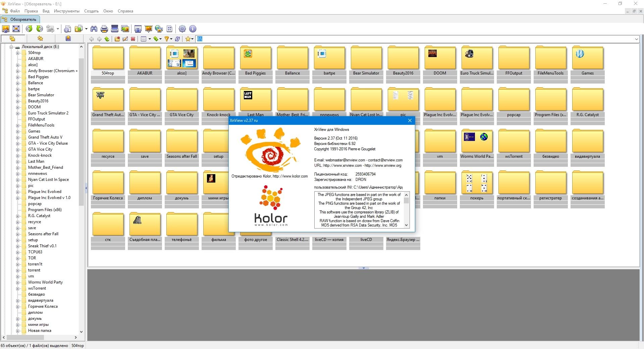Viewport: 644px width, 349px height.
Task: Open the binoculars search tool
Action: 94,29
